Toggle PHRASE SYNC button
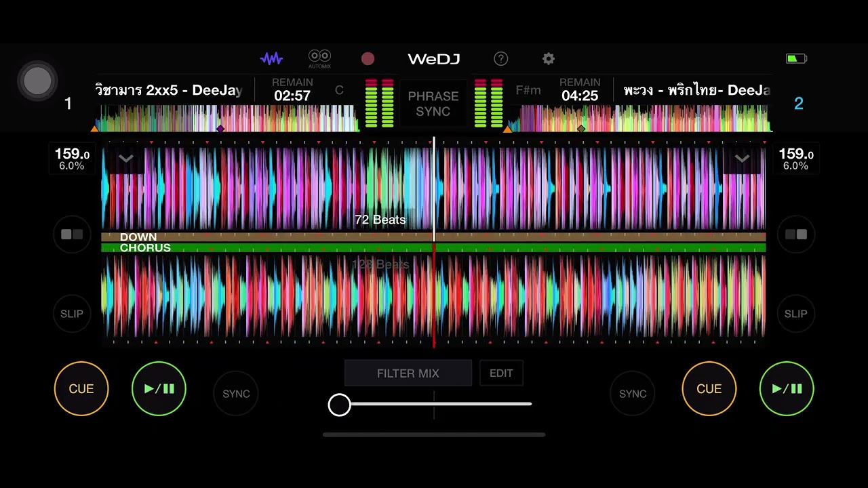Viewport: 868px width, 488px height. 433,104
